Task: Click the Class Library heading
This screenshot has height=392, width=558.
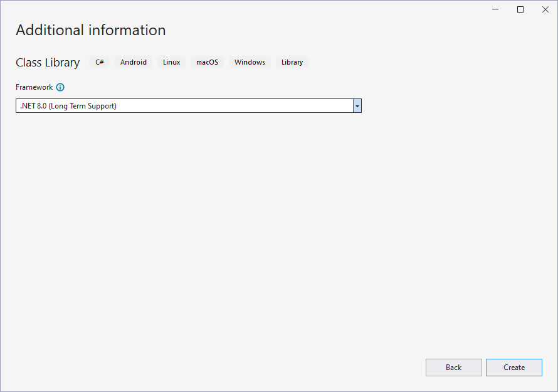Action: coord(48,62)
